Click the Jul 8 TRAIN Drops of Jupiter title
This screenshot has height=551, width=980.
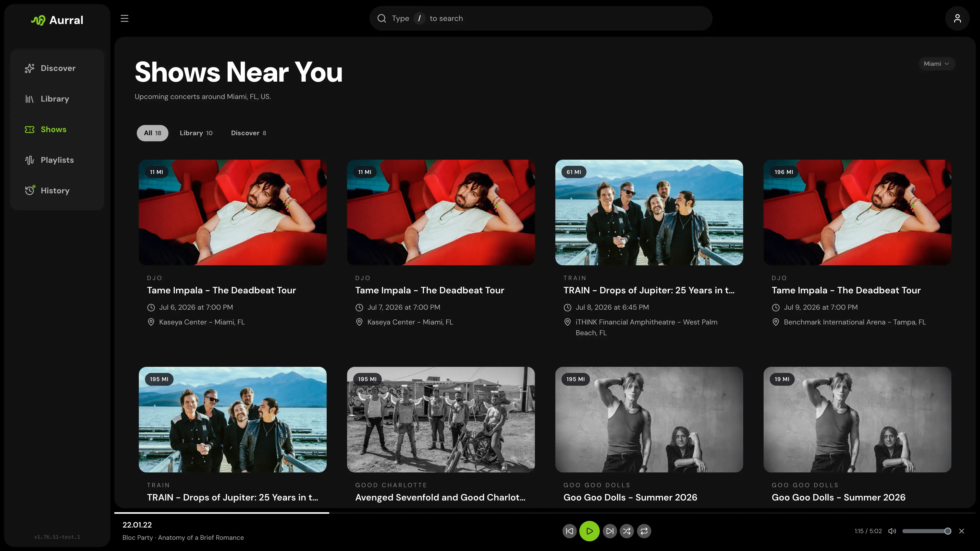[649, 291]
